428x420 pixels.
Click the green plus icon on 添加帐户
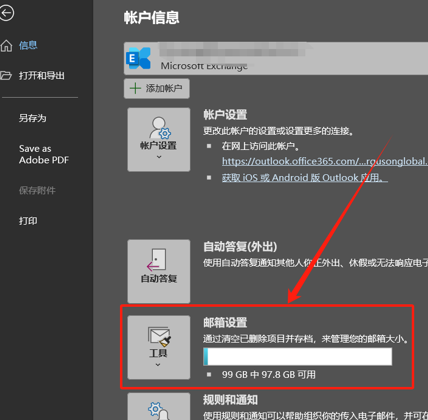point(135,88)
